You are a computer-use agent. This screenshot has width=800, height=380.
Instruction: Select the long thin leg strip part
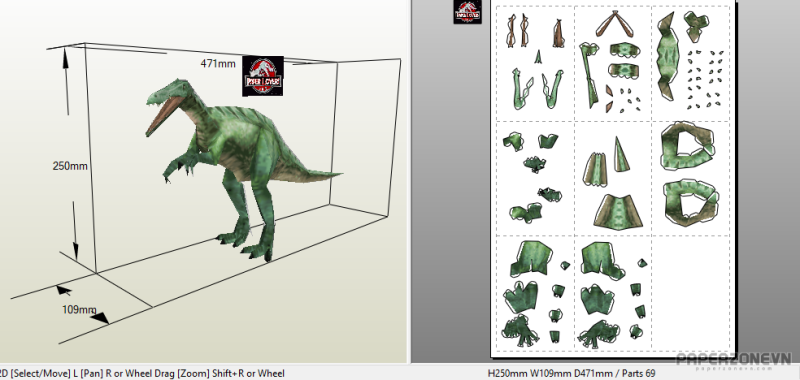click(x=590, y=74)
